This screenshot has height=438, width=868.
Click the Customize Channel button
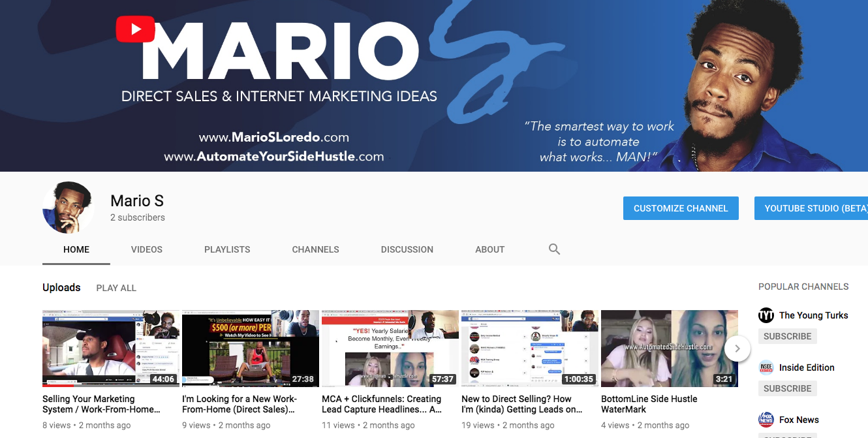pos(681,208)
